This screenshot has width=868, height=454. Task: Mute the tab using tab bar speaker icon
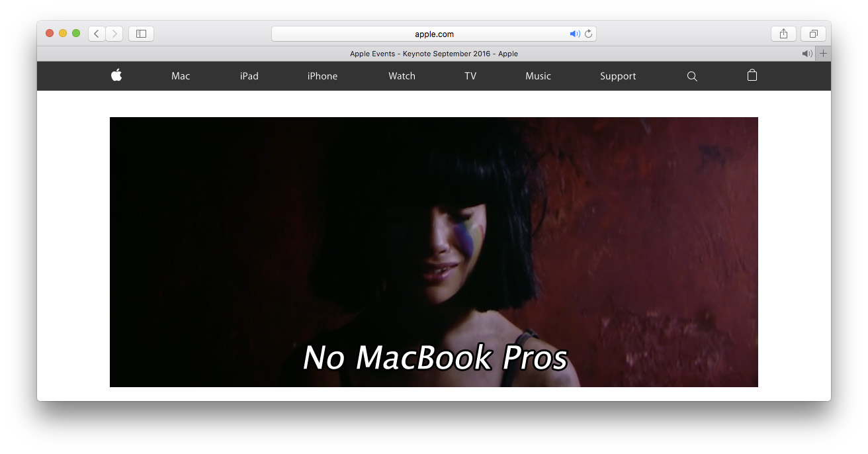tap(807, 54)
